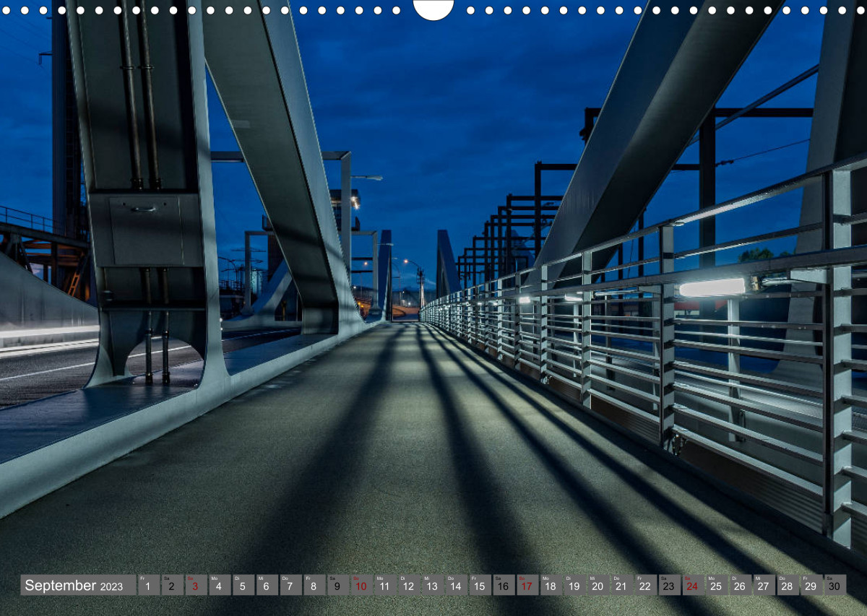Select the day 12 cell
Viewport: 867px width, 616px height.
[409, 585]
